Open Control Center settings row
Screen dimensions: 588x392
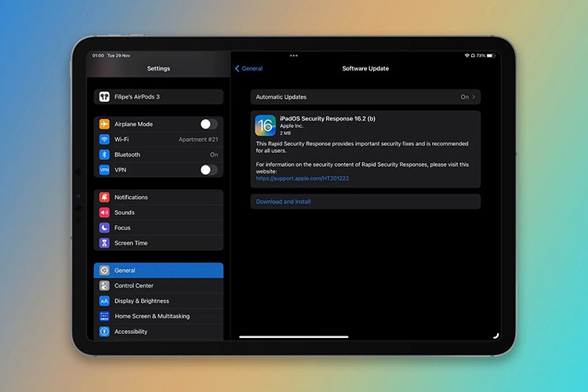(x=158, y=285)
